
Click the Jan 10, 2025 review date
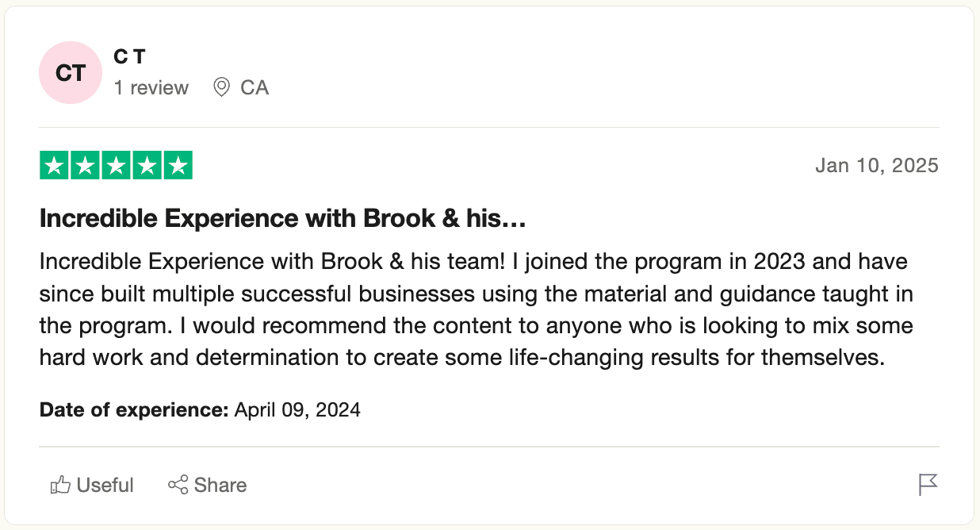pyautogui.click(x=877, y=166)
